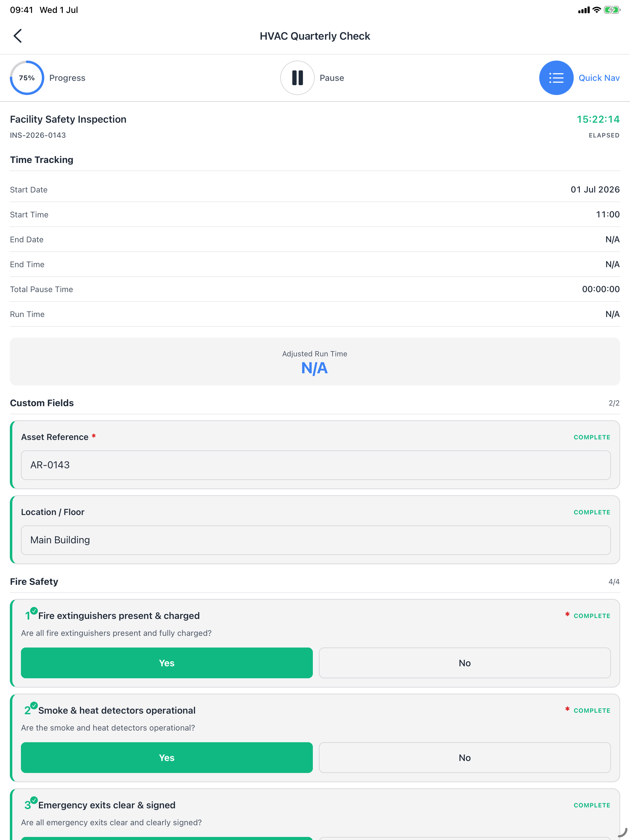Select No for smoke detectors question
Image resolution: width=630 pixels, height=840 pixels.
[465, 757]
